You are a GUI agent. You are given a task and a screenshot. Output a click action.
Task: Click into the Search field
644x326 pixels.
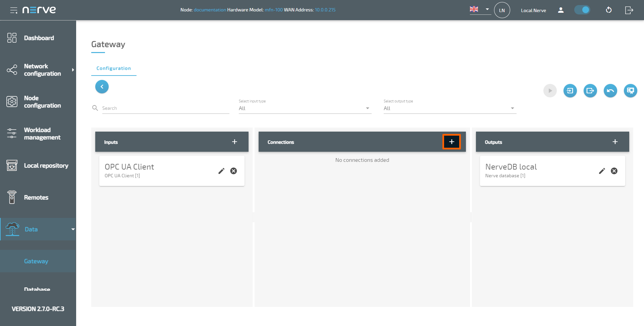coord(165,108)
